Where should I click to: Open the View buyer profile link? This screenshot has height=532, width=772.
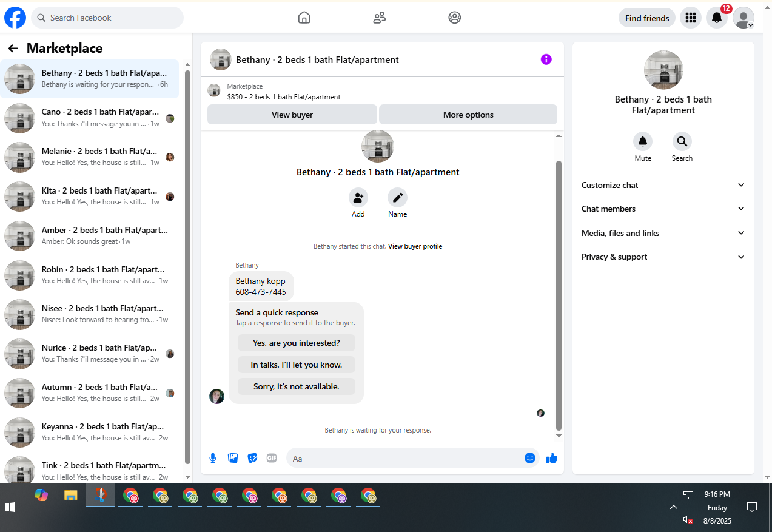coord(415,246)
